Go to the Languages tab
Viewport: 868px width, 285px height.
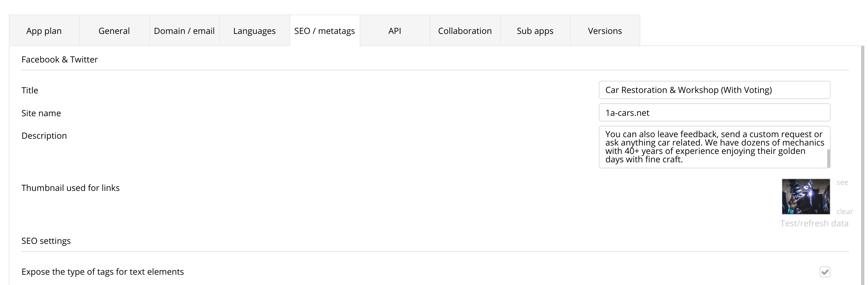pyautogui.click(x=254, y=31)
